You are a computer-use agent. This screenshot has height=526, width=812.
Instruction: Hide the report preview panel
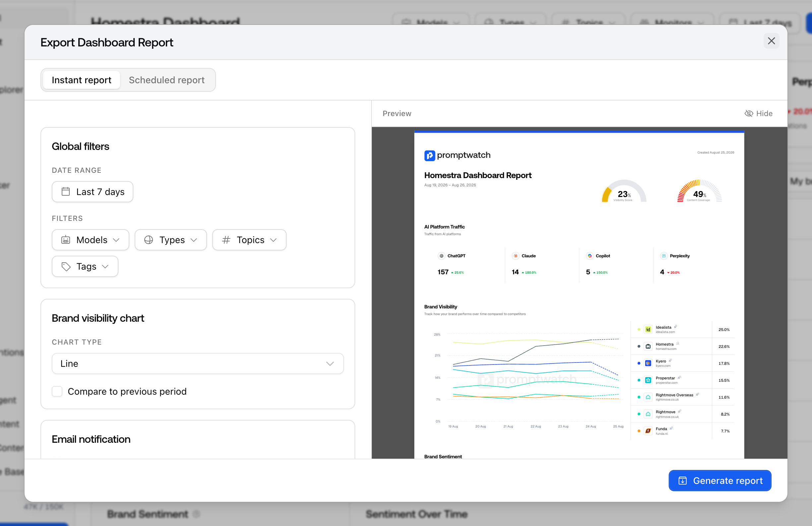pyautogui.click(x=759, y=114)
